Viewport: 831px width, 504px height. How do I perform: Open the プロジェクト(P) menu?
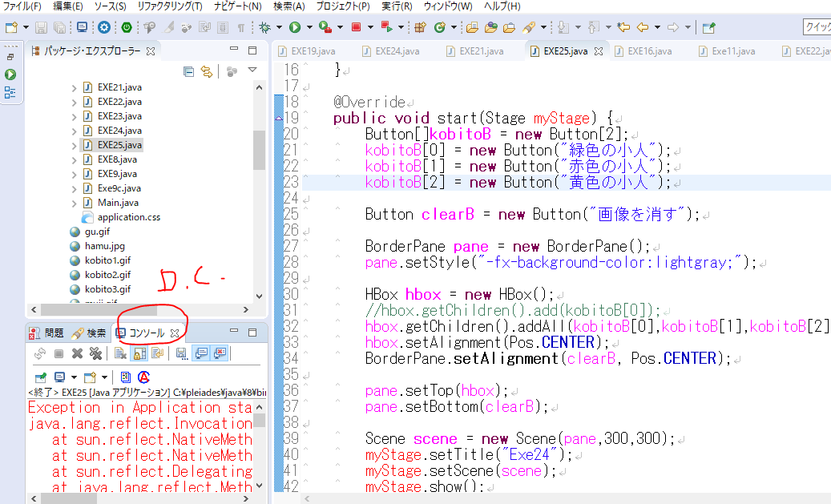pyautogui.click(x=343, y=6)
